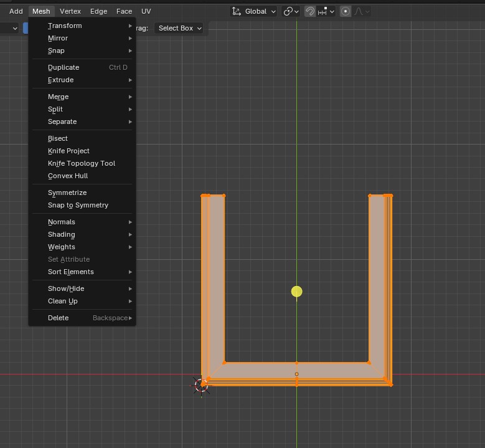The height and width of the screenshot is (448, 485).
Task: Expand the Transform submenu
Action: click(82, 26)
